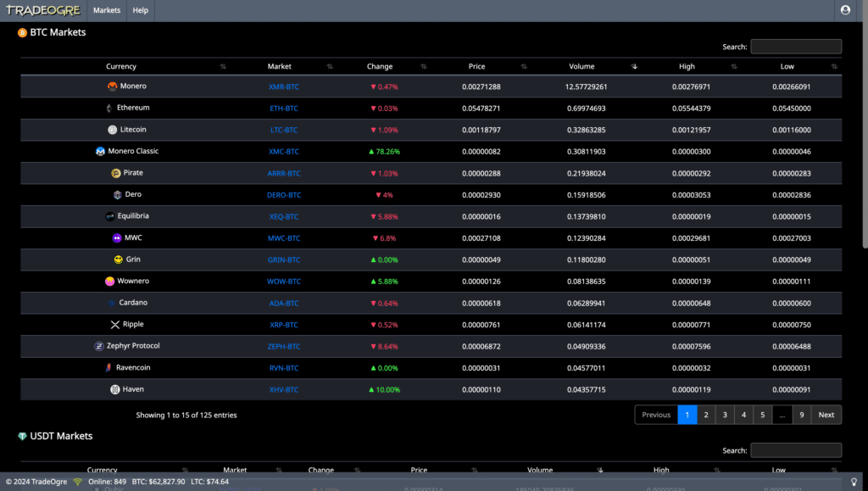
Task: Open the XMC-BTC market link
Action: [x=284, y=152]
